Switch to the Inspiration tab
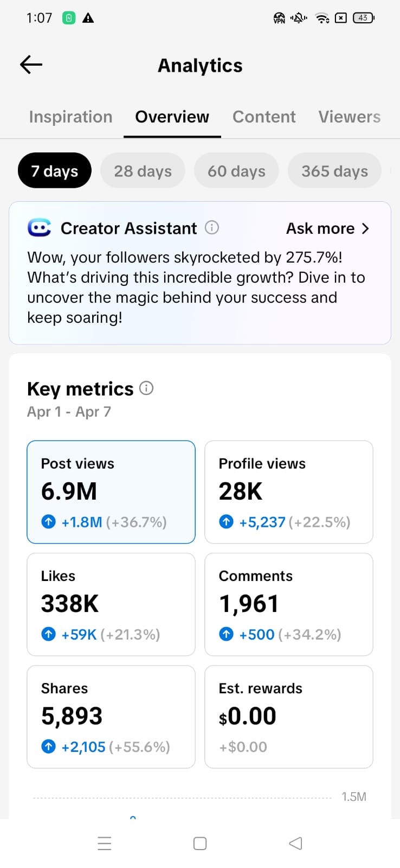Viewport: 400px width, 868px height. click(x=70, y=117)
